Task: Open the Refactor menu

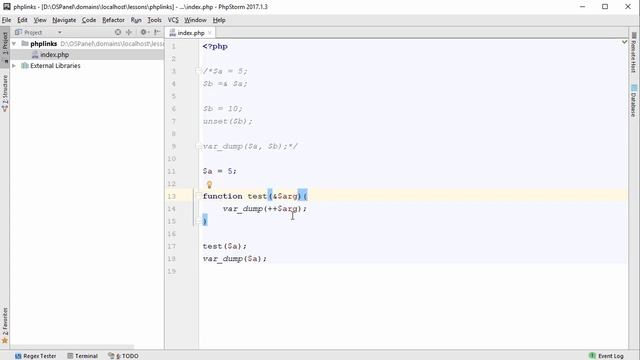Action: pos(113,20)
